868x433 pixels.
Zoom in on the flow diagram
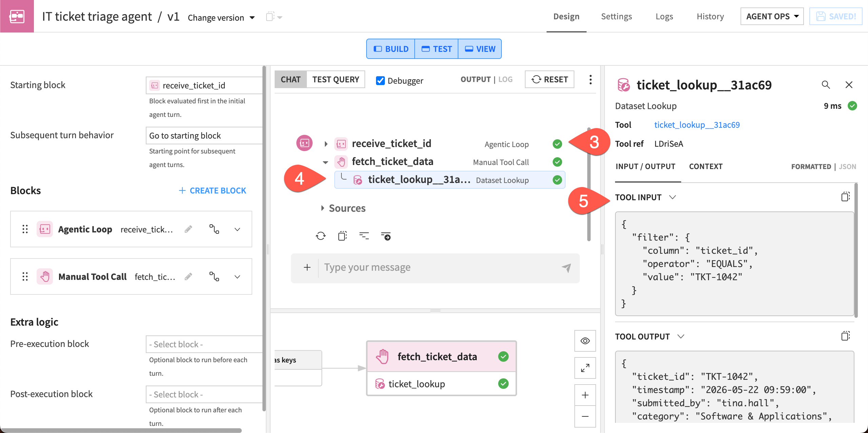[x=585, y=395]
